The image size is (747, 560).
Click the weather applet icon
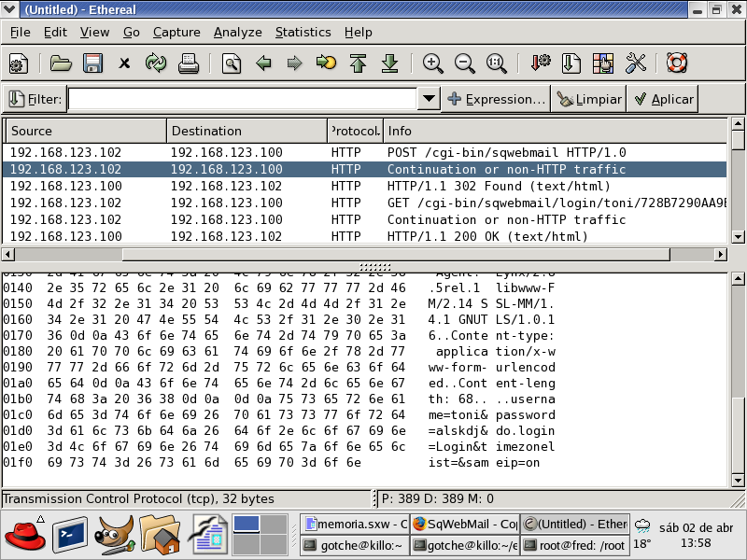click(642, 525)
